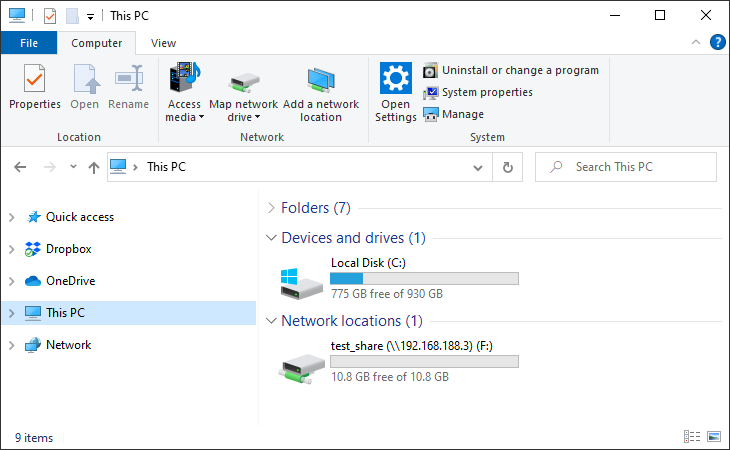The height and width of the screenshot is (450, 730).
Task: Click the "9 items" status bar text
Action: click(34, 438)
